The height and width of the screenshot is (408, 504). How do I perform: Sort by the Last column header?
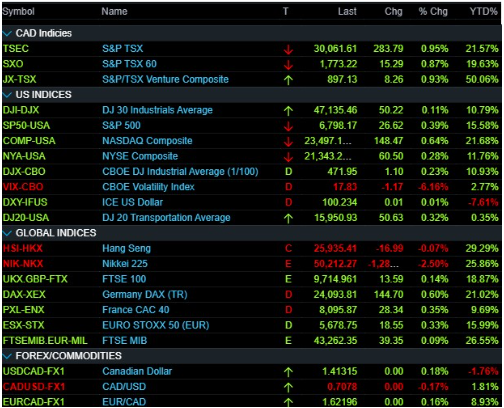[x=347, y=12]
